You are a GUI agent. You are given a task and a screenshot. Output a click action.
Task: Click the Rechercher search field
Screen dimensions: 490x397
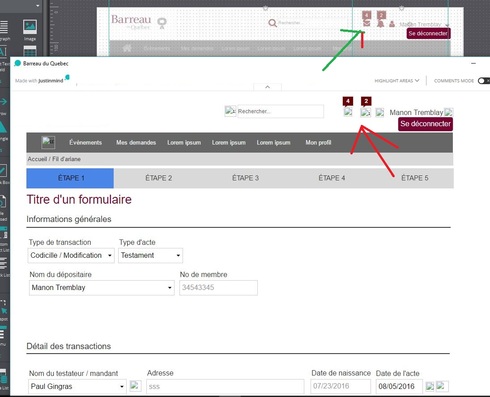280,111
